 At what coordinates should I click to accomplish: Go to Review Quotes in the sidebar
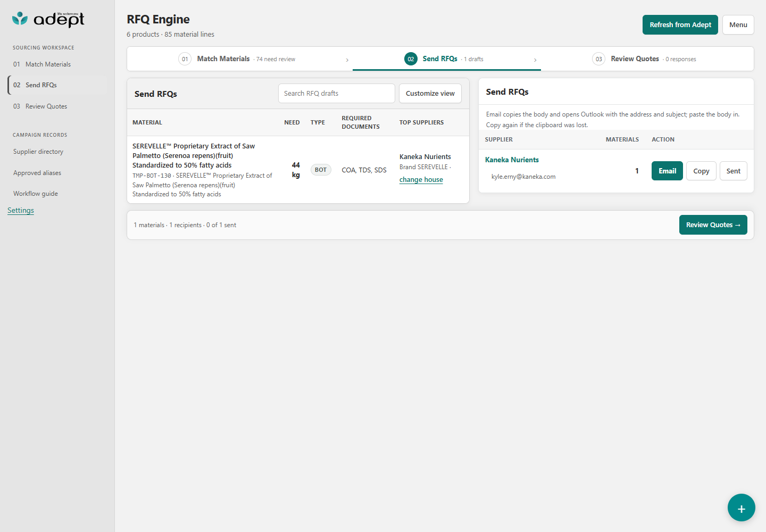(57, 106)
